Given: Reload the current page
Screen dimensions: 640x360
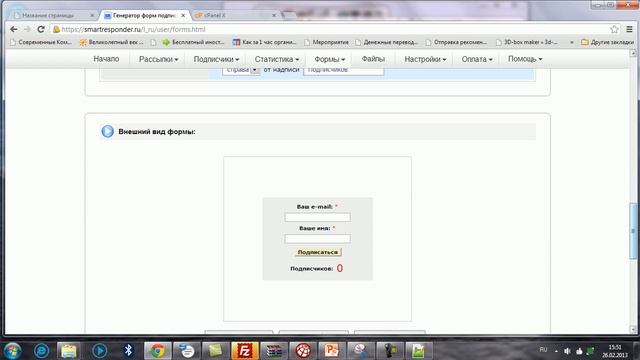Looking at the screenshot, I should click(x=41, y=29).
